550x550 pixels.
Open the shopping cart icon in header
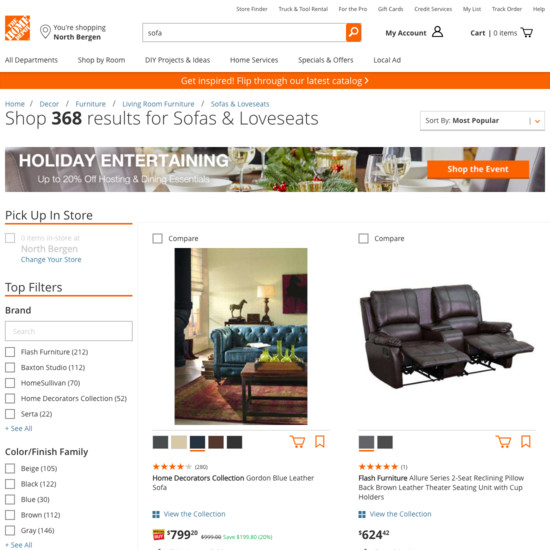527,33
